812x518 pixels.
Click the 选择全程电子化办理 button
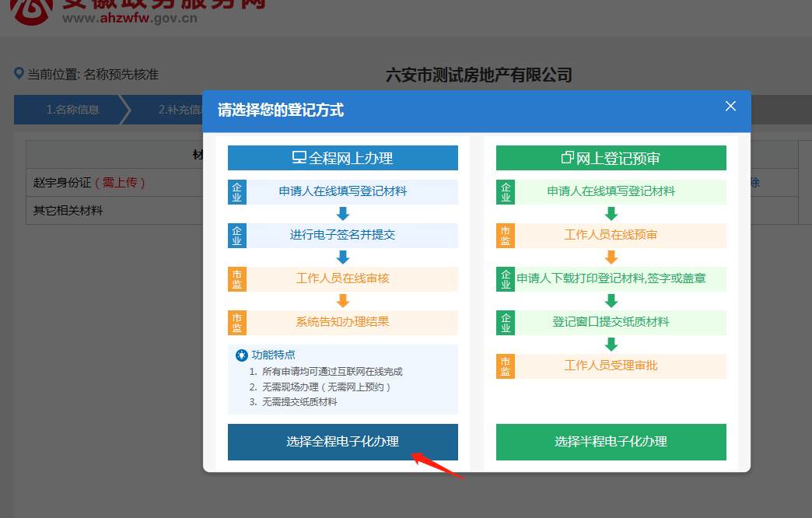click(342, 442)
